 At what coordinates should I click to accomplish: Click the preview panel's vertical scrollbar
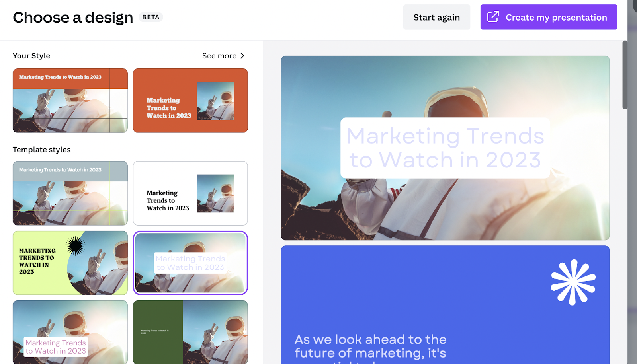[625, 75]
